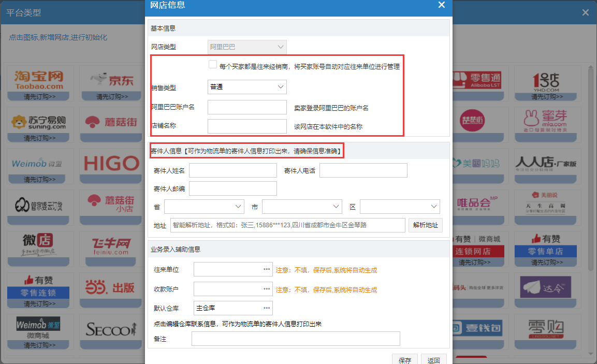
Task: Click the Weimob 微商城 platform icon
Action: [38, 328]
